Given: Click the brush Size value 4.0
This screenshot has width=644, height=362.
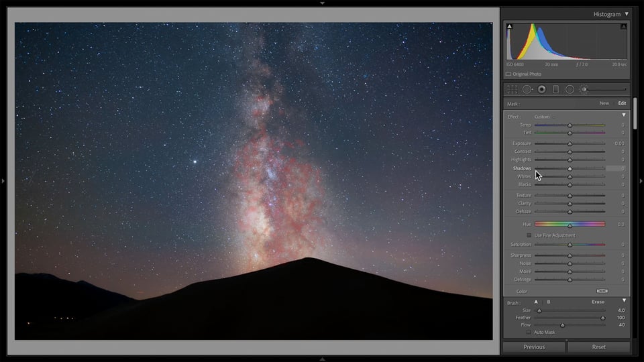Looking at the screenshot, I should pyautogui.click(x=621, y=310).
